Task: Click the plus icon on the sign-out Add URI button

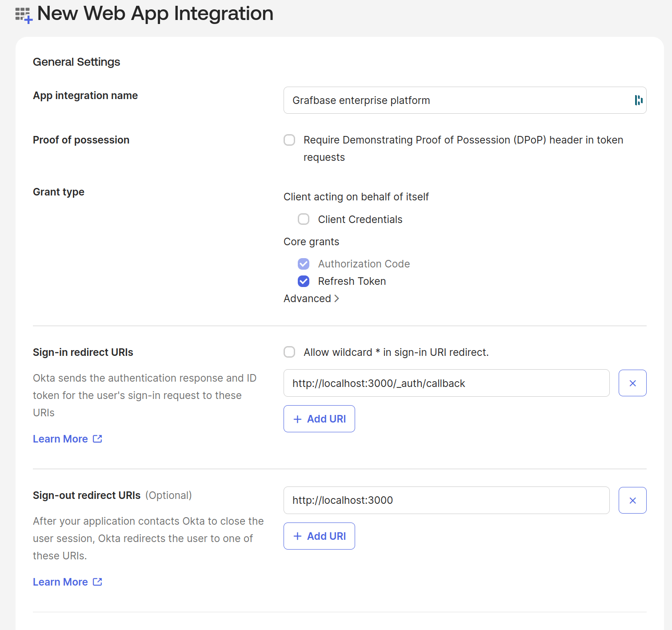Action: [297, 536]
